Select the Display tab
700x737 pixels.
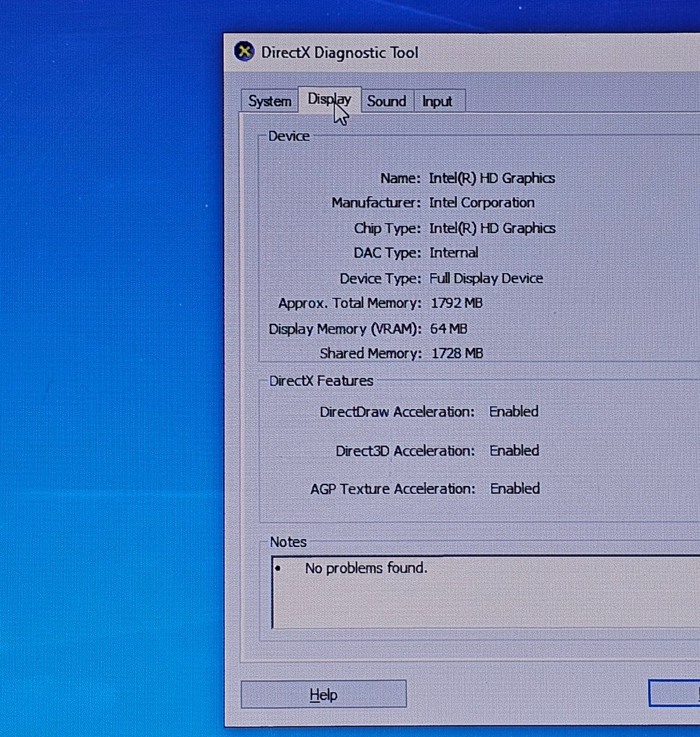click(329, 99)
